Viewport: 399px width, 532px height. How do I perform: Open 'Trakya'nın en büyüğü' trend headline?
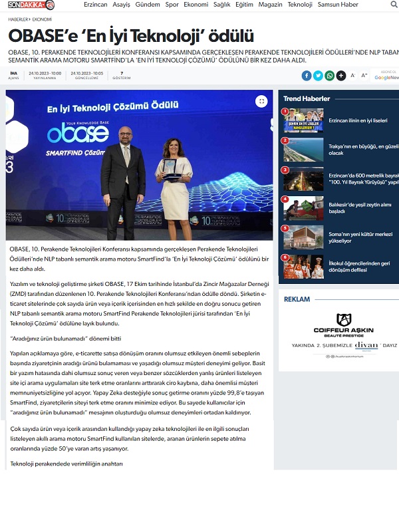tap(363, 150)
